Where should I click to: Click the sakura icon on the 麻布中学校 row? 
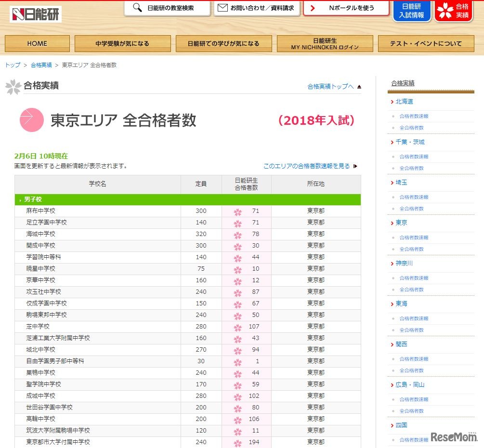pyautogui.click(x=237, y=211)
